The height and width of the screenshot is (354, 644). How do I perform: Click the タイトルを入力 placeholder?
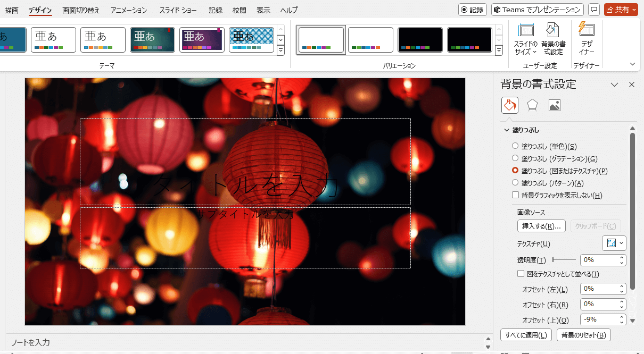[x=245, y=162]
